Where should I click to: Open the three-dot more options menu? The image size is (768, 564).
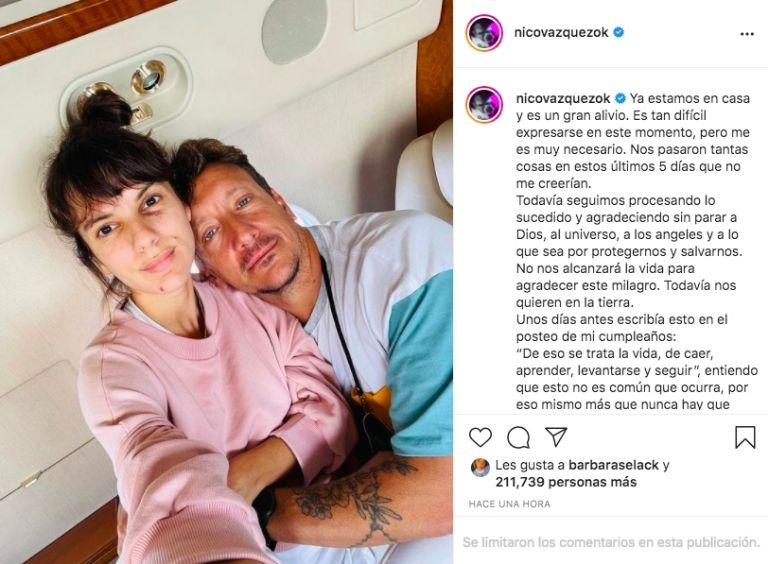click(747, 34)
